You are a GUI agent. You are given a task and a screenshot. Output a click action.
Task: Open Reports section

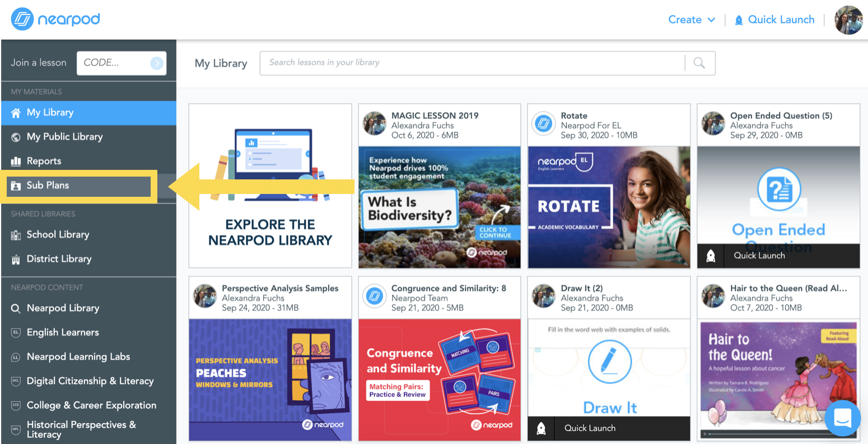[44, 161]
